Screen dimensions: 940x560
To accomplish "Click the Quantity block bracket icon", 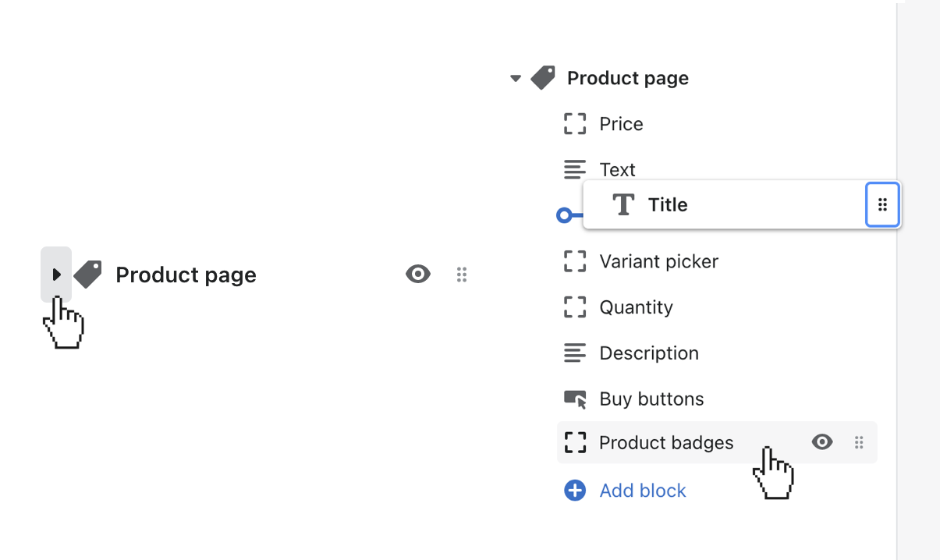I will [x=575, y=307].
